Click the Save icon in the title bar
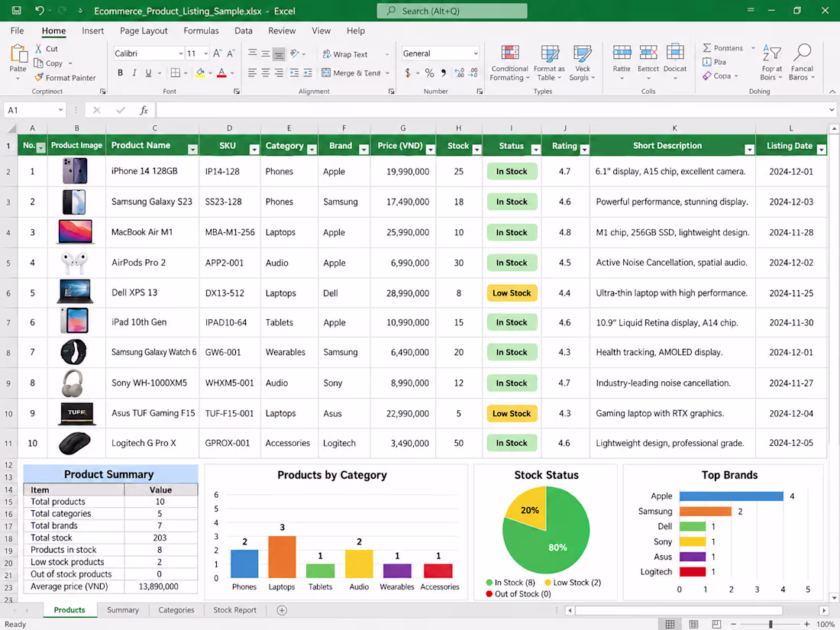840x630 pixels. pos(16,11)
